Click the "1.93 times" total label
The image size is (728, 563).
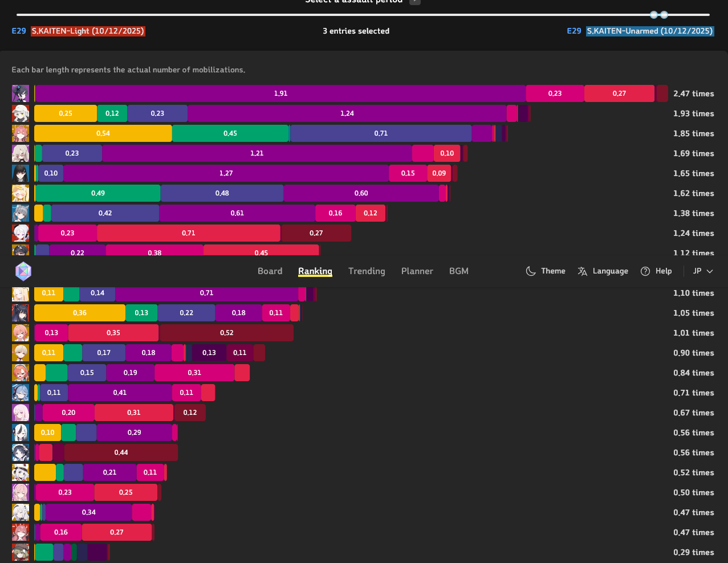[x=693, y=113]
